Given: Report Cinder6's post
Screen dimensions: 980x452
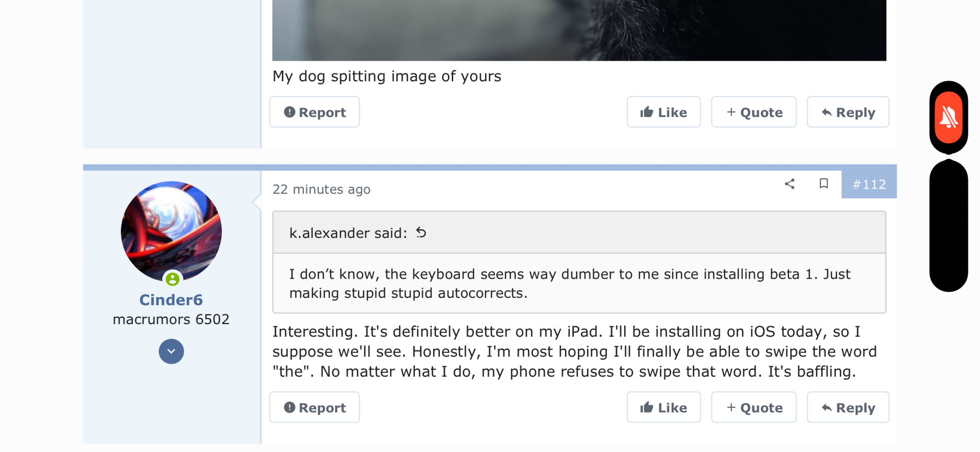Looking at the screenshot, I should click(315, 407).
